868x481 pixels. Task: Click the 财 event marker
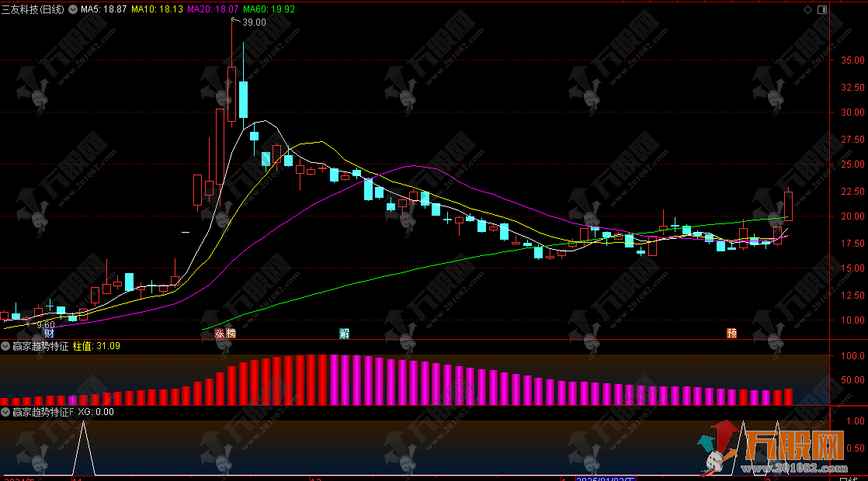[49, 333]
